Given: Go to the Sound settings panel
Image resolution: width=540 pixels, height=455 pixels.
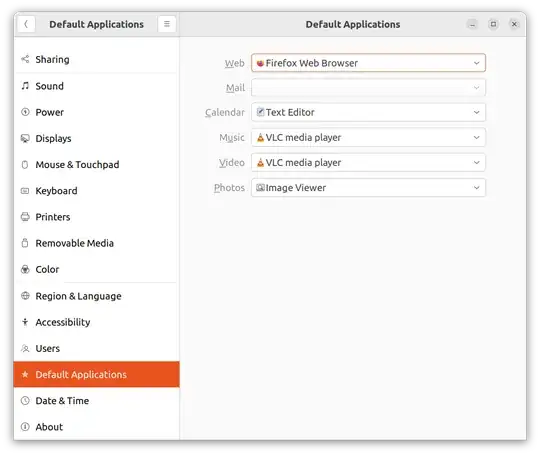Looking at the screenshot, I should [96, 86].
